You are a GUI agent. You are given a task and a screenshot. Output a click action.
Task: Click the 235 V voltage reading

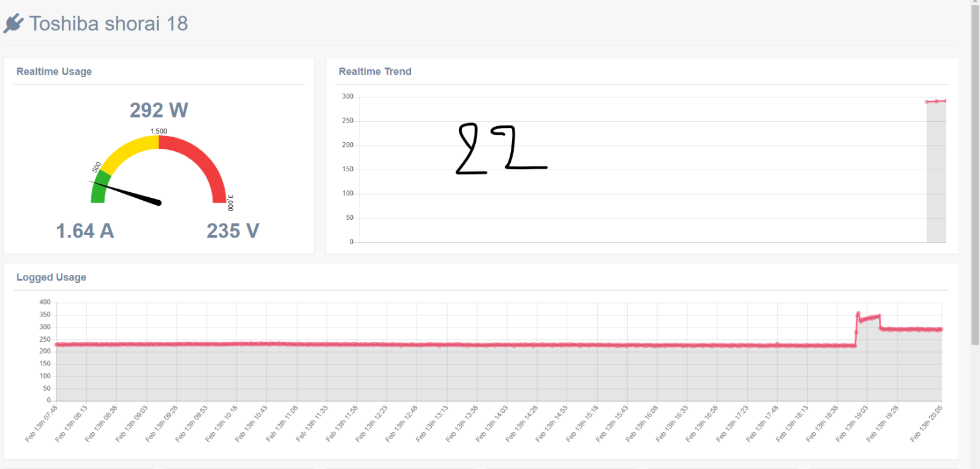coord(233,231)
